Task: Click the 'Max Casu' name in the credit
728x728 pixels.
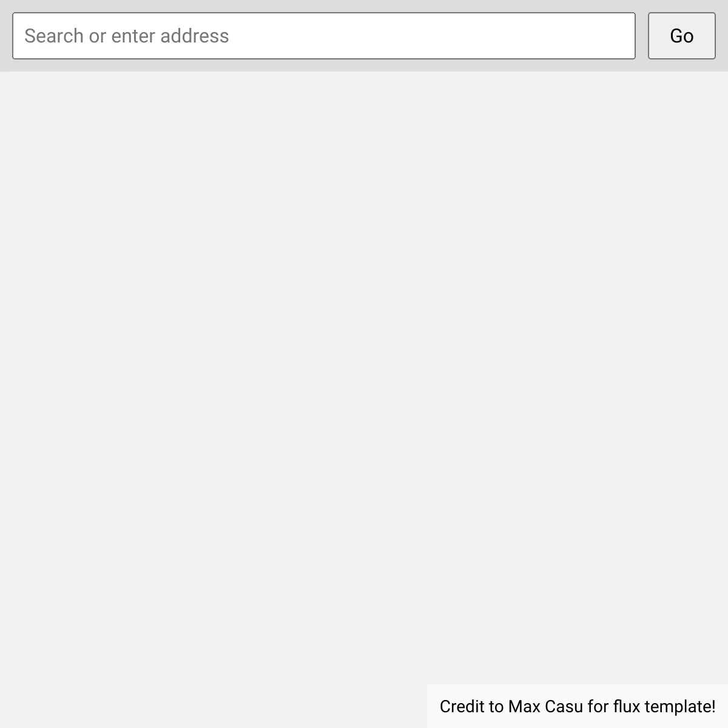Action: [546, 707]
